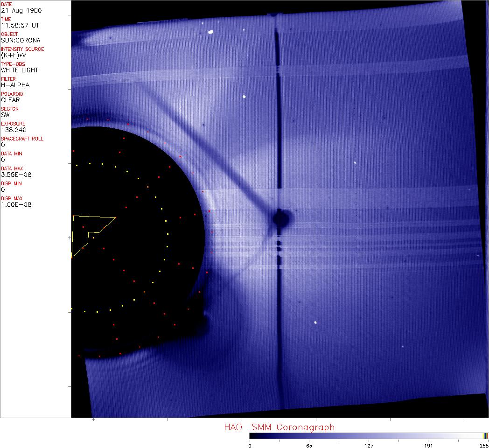The image size is (489, 448).
Task: Select the bright star spot in the lower right
Action: (315, 322)
